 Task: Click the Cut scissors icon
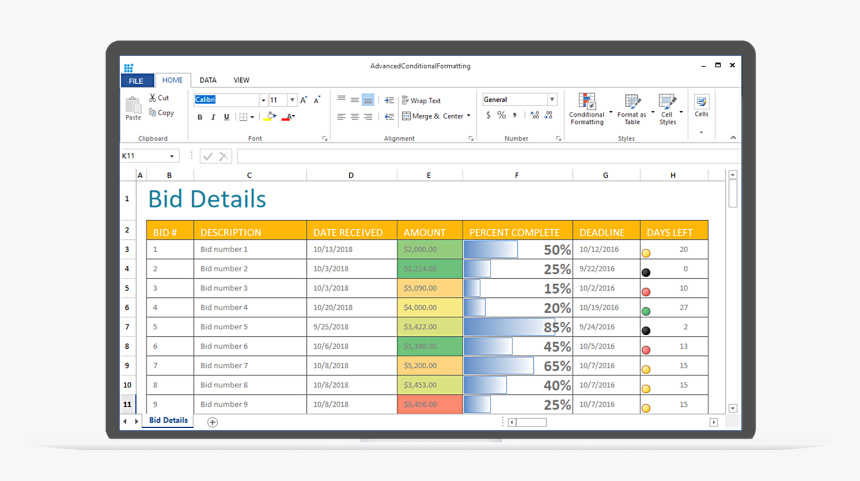(153, 98)
